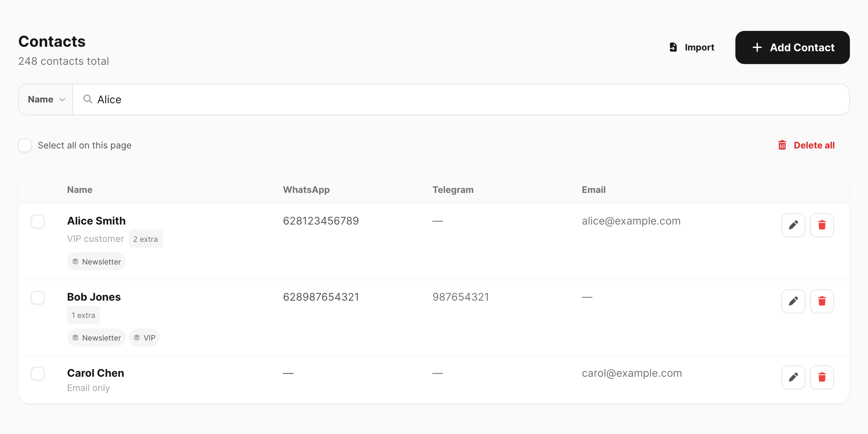The height and width of the screenshot is (434, 868).
Task: Click the 248 contacts total text
Action: (64, 61)
